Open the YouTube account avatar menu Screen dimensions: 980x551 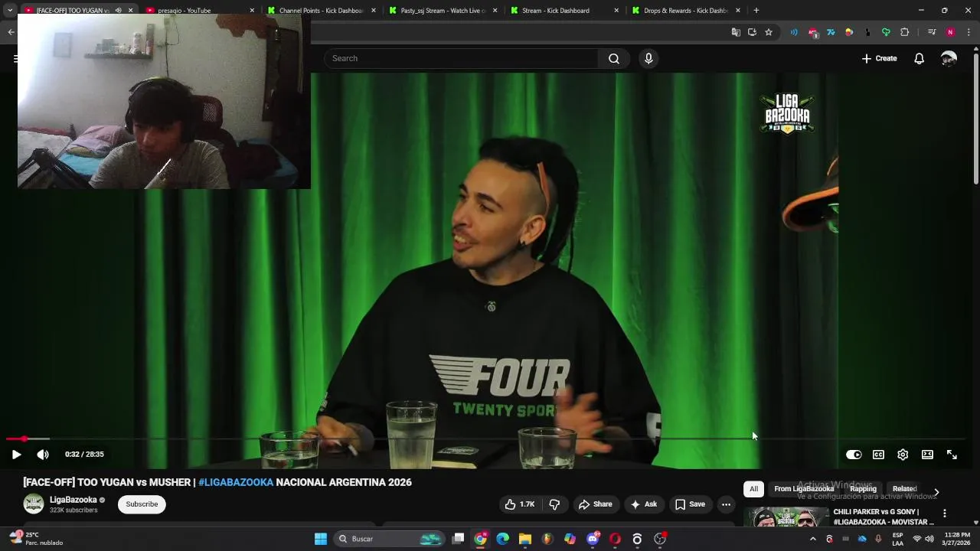[949, 58]
